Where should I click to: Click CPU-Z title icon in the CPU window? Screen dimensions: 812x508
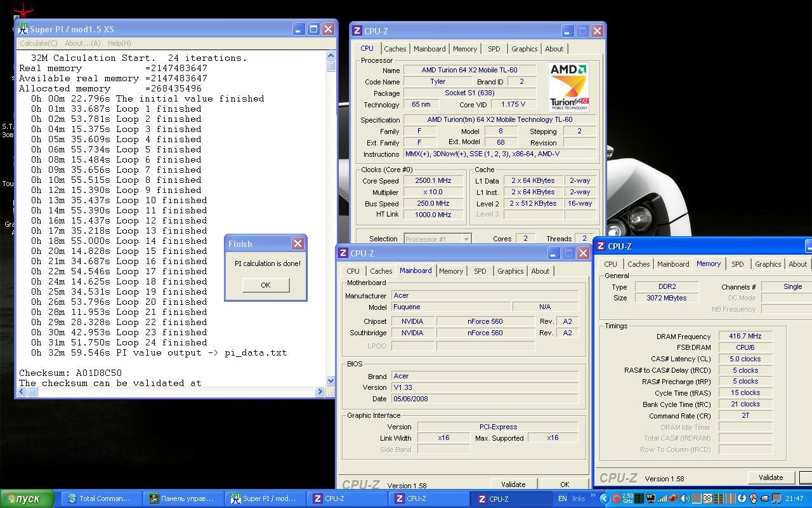pos(357,30)
